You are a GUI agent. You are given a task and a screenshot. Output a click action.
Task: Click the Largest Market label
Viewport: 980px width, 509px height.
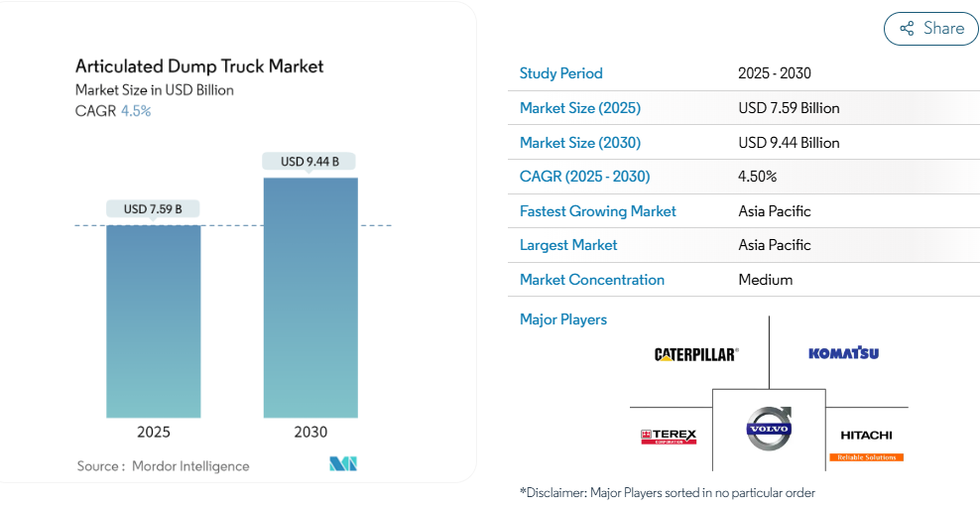(x=567, y=245)
